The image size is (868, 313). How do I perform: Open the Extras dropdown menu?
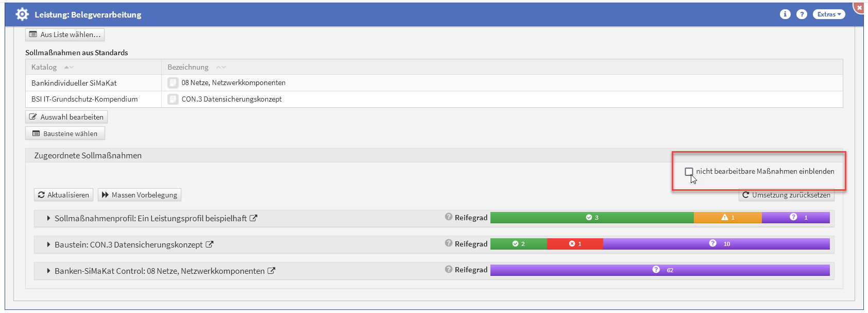829,14
